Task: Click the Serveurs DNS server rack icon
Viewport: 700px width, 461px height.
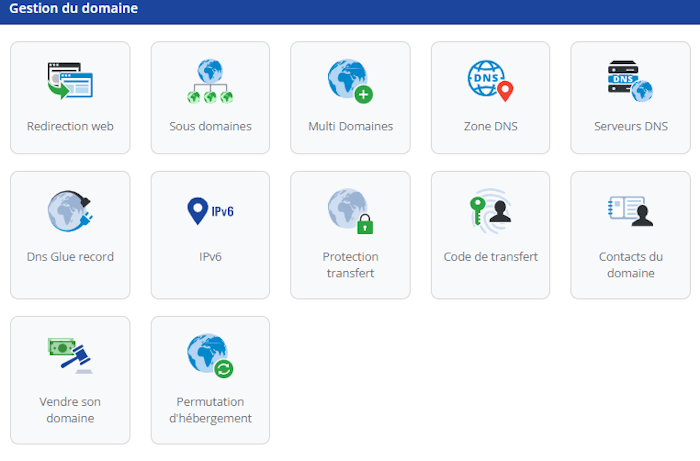Action: coord(630,81)
